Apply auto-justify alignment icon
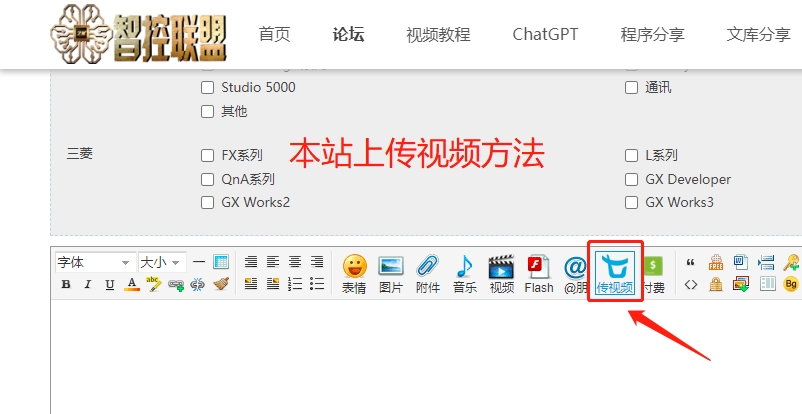Image resolution: width=802 pixels, height=414 pixels. tap(251, 262)
